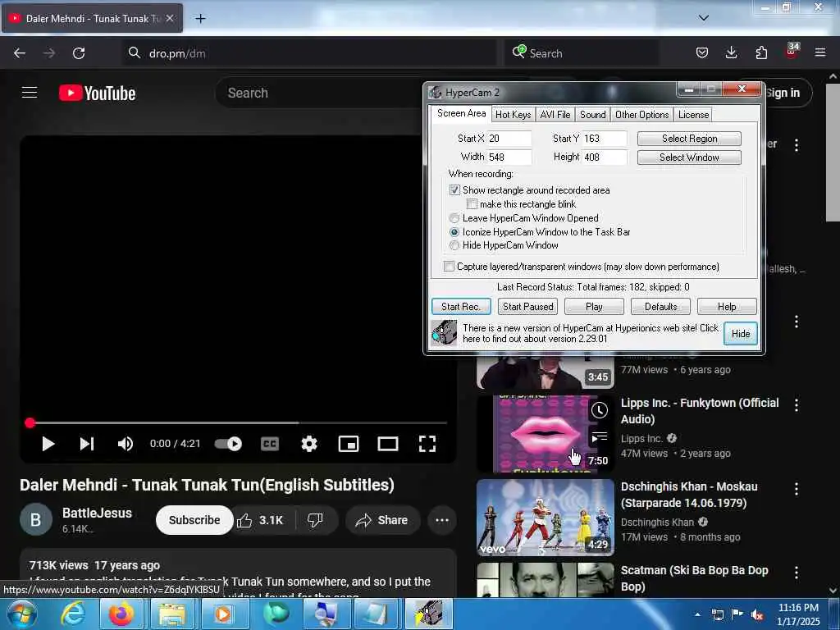Image resolution: width=840 pixels, height=630 pixels.
Task: Toggle closed captions CC button
Action: click(x=269, y=444)
